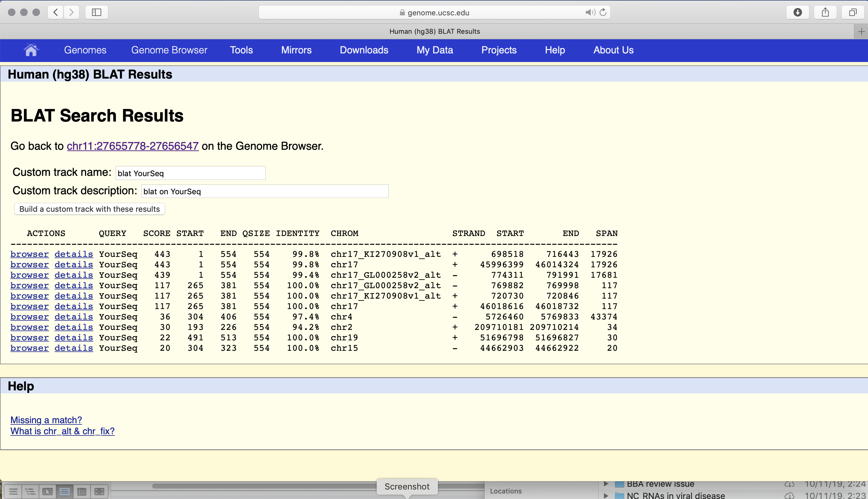Image resolution: width=868 pixels, height=499 pixels.
Task: Click the UCSC home icon
Action: click(x=31, y=50)
